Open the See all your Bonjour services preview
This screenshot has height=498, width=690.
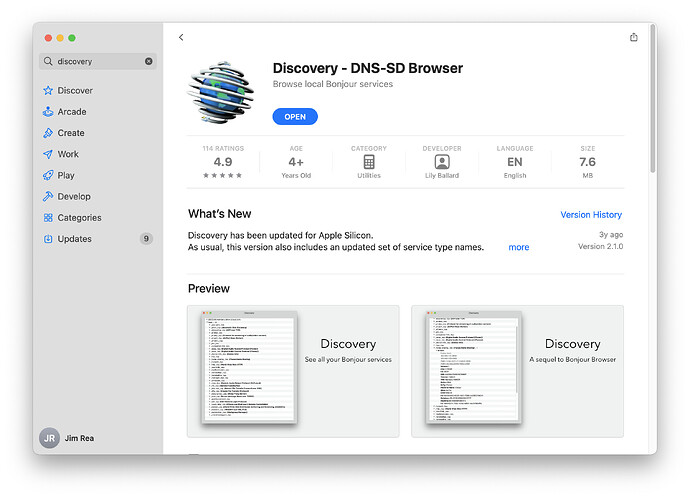[293, 371]
